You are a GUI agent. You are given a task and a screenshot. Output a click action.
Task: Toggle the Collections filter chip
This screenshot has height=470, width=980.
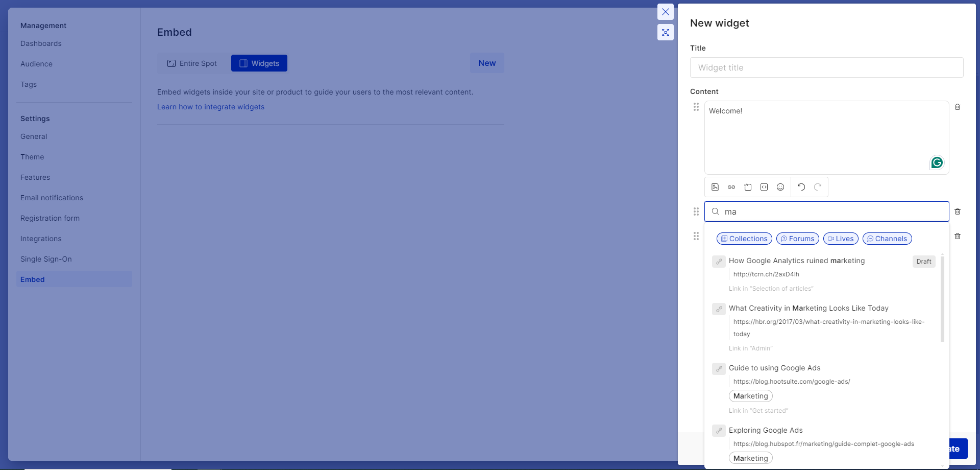(x=744, y=239)
